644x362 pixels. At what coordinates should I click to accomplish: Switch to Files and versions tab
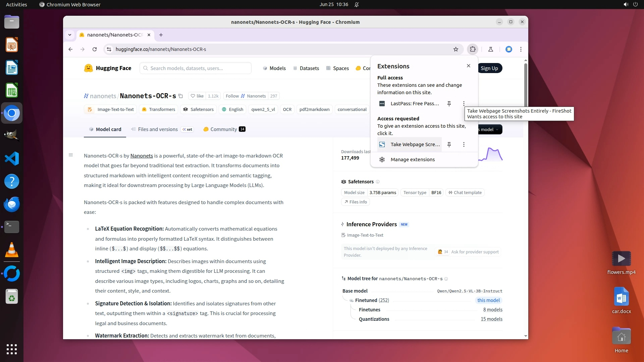point(158,129)
